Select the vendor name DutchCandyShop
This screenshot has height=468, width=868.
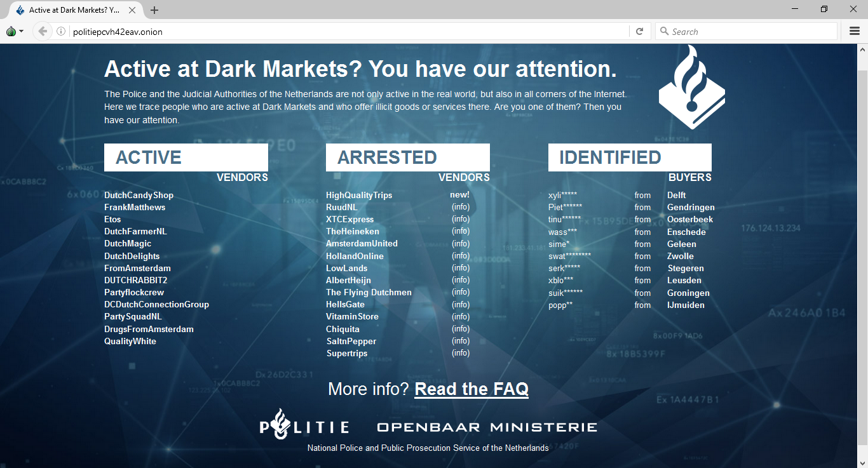[139, 195]
